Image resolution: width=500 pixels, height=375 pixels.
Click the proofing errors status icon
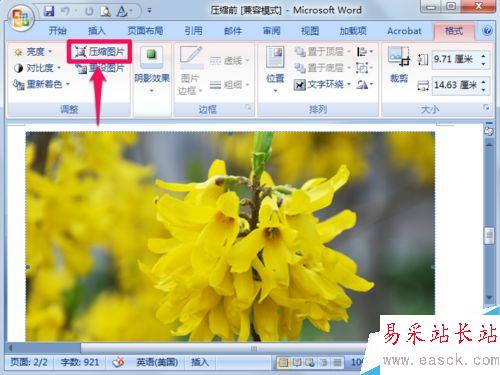click(x=118, y=362)
